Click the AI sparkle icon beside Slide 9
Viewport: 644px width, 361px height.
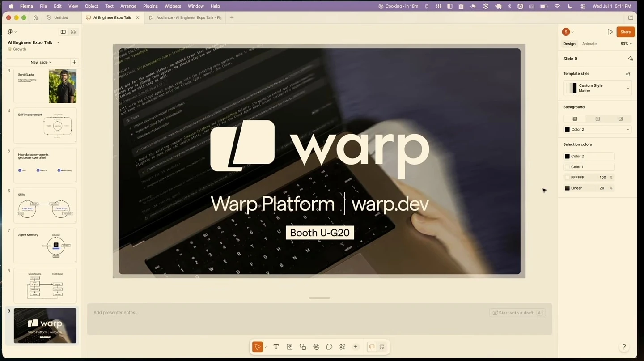click(x=630, y=59)
